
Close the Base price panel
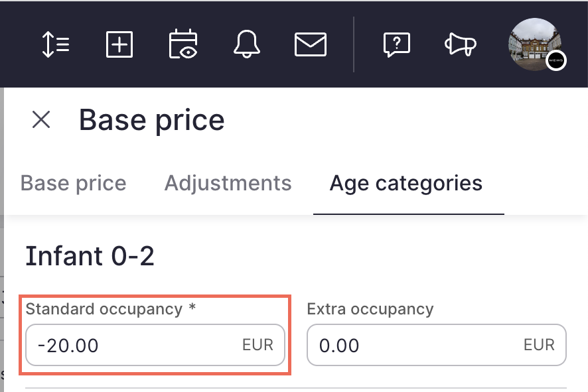pyautogui.click(x=41, y=119)
